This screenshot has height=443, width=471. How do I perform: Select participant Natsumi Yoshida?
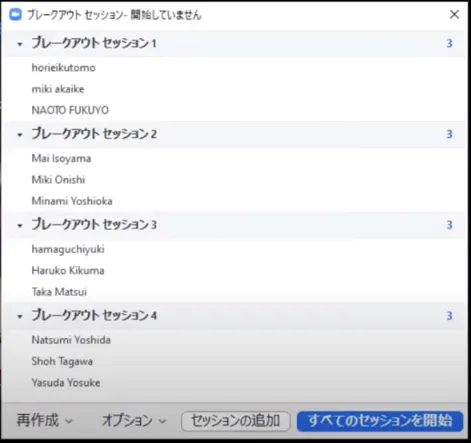click(x=71, y=340)
